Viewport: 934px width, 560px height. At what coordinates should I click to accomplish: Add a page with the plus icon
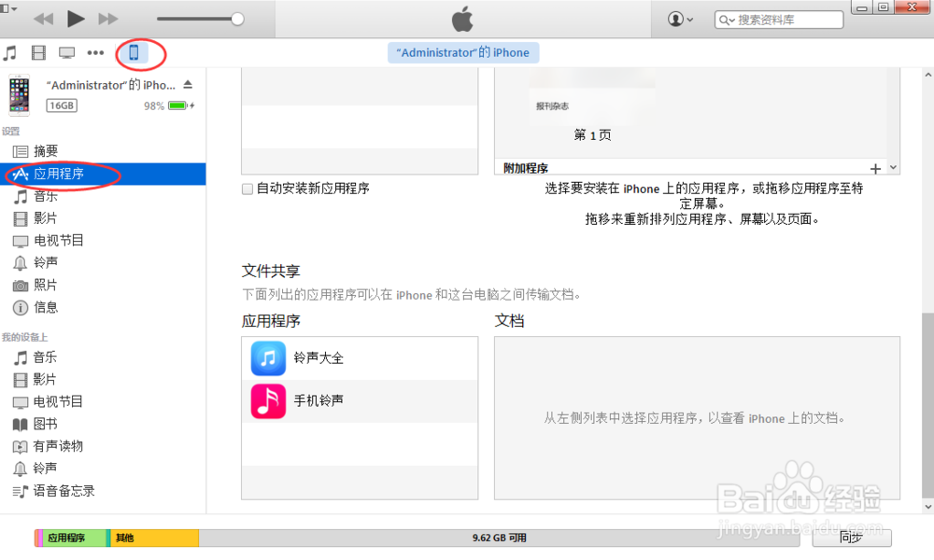875,169
